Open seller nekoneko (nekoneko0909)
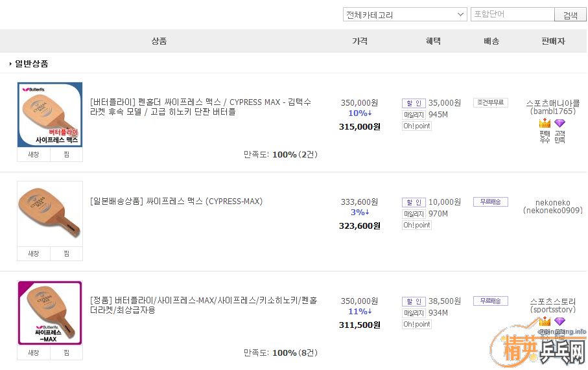This screenshot has width=588, height=370. [553, 206]
